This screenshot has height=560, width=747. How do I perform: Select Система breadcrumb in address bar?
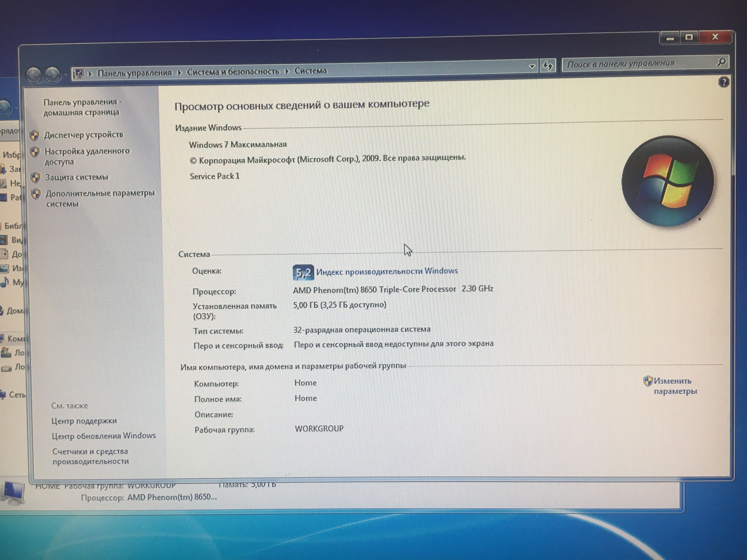tap(310, 71)
